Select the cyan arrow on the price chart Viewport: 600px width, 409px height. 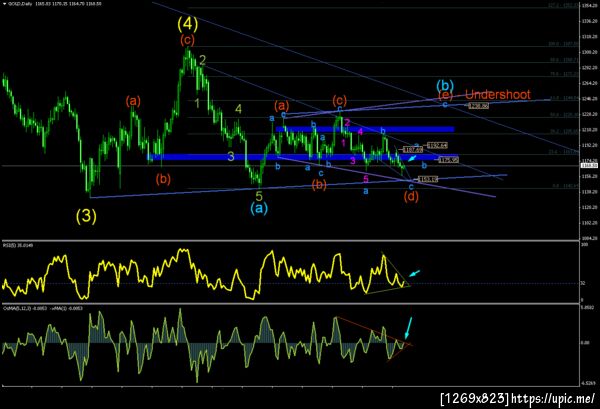[412, 158]
